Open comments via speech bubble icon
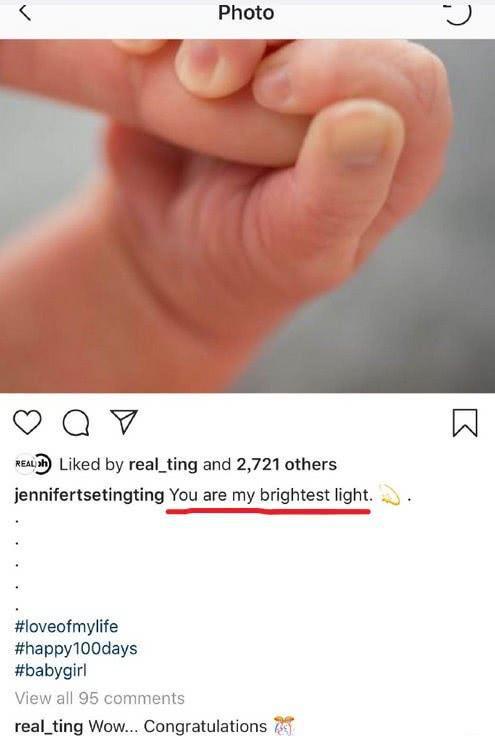Screen dimensions: 495x736 pyautogui.click(x=76, y=422)
